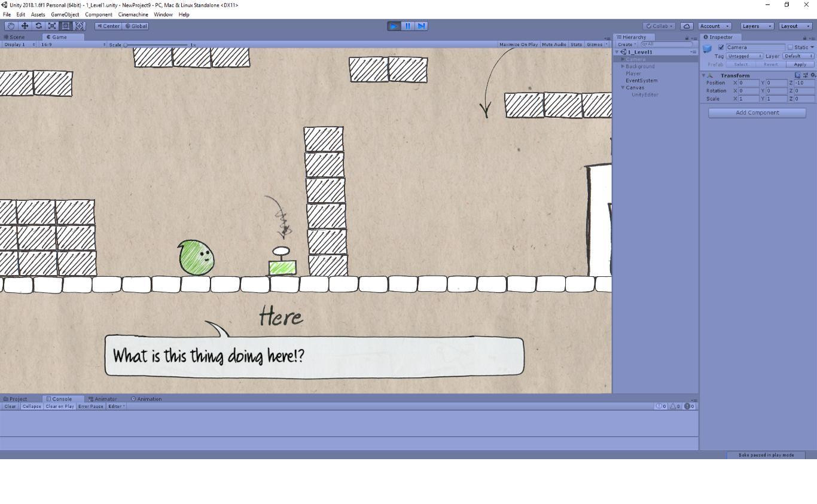Open the Transform component gear menu
The height and width of the screenshot is (504, 817).
(813, 75)
